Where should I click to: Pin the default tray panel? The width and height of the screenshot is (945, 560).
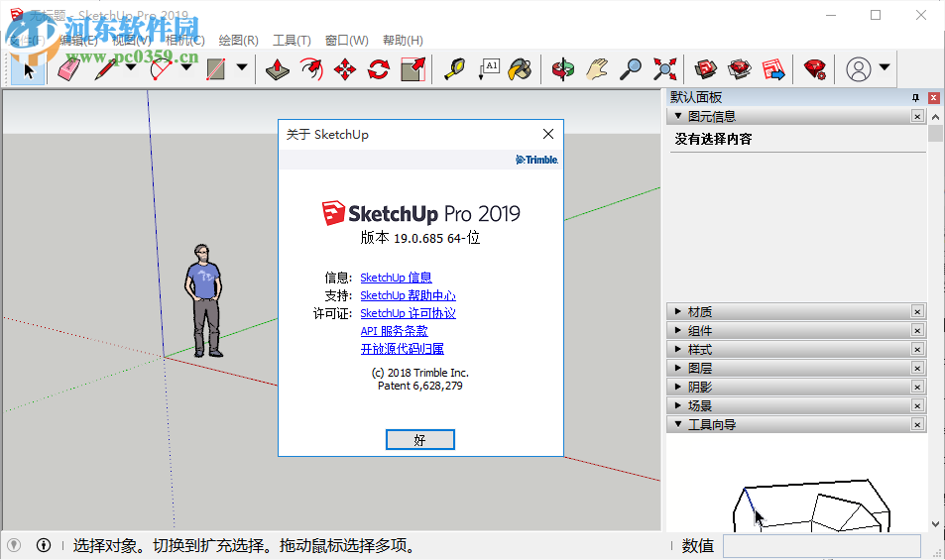click(x=915, y=97)
